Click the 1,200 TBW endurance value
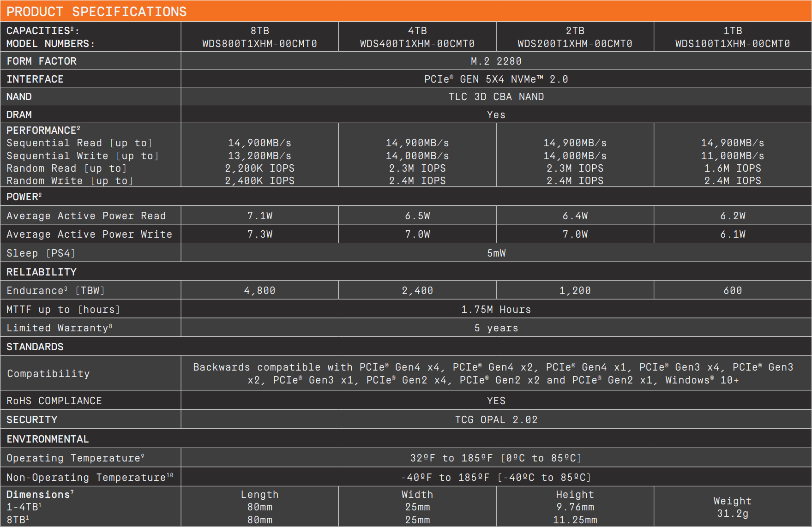 [575, 290]
